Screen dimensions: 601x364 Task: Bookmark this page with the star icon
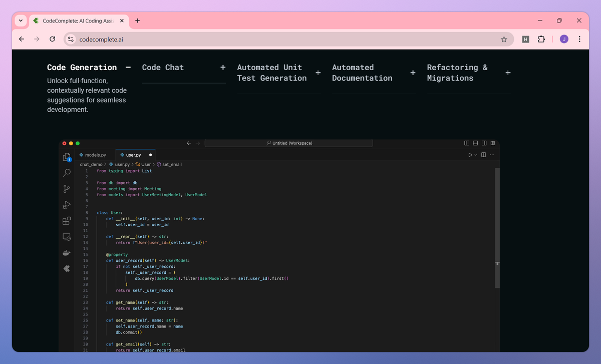504,39
